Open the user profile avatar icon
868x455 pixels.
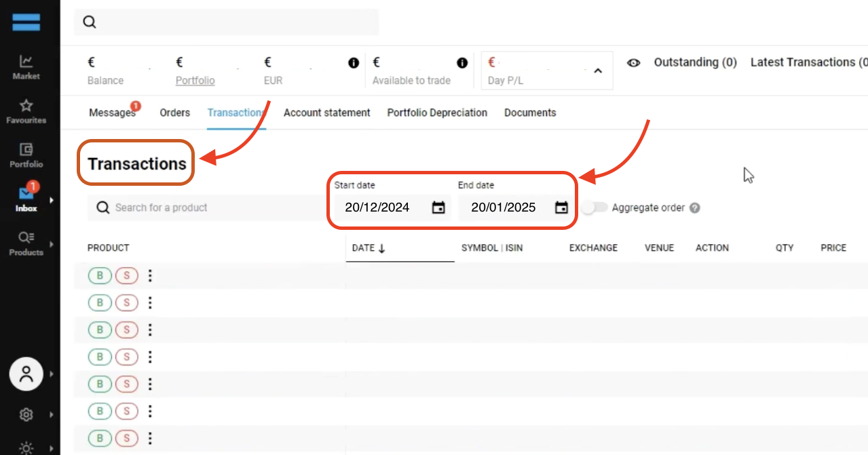coord(26,374)
